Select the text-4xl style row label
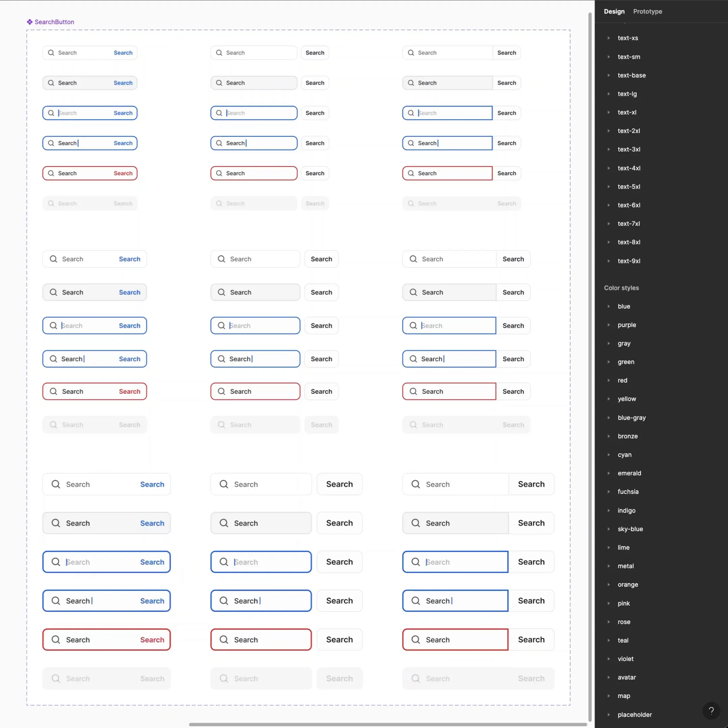The image size is (728, 728). click(629, 168)
